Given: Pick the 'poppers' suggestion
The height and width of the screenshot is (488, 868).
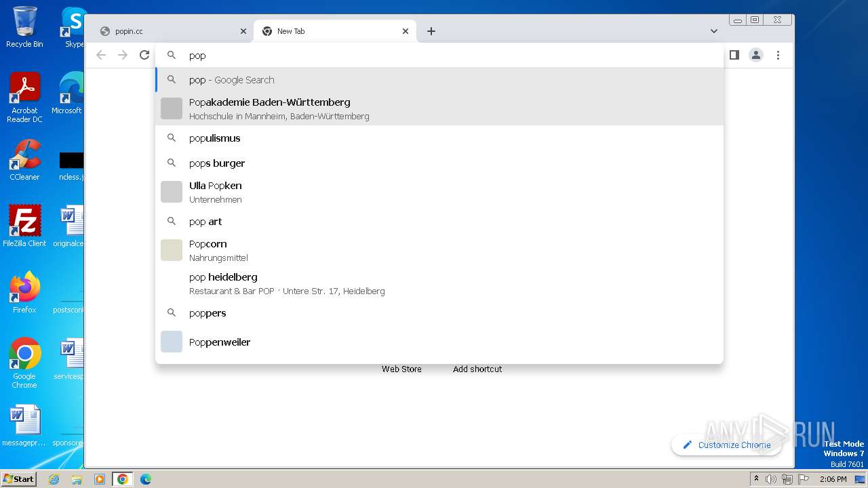Looking at the screenshot, I should pyautogui.click(x=439, y=313).
